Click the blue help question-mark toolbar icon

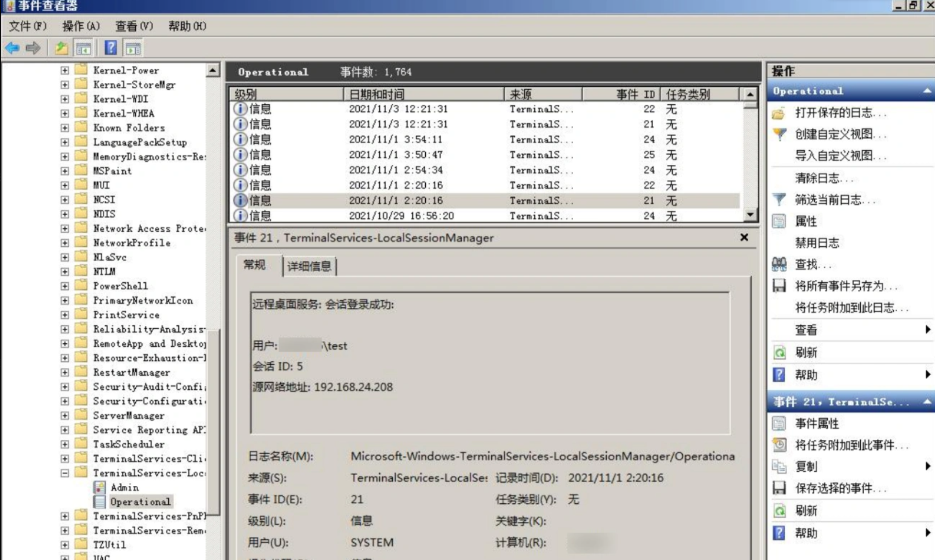point(111,48)
